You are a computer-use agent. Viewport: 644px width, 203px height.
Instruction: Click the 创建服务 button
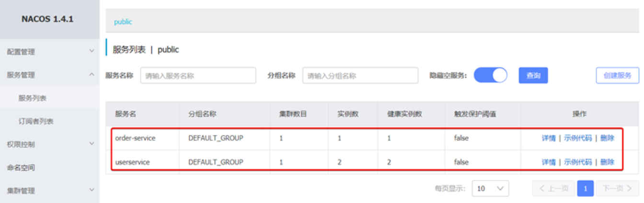617,76
